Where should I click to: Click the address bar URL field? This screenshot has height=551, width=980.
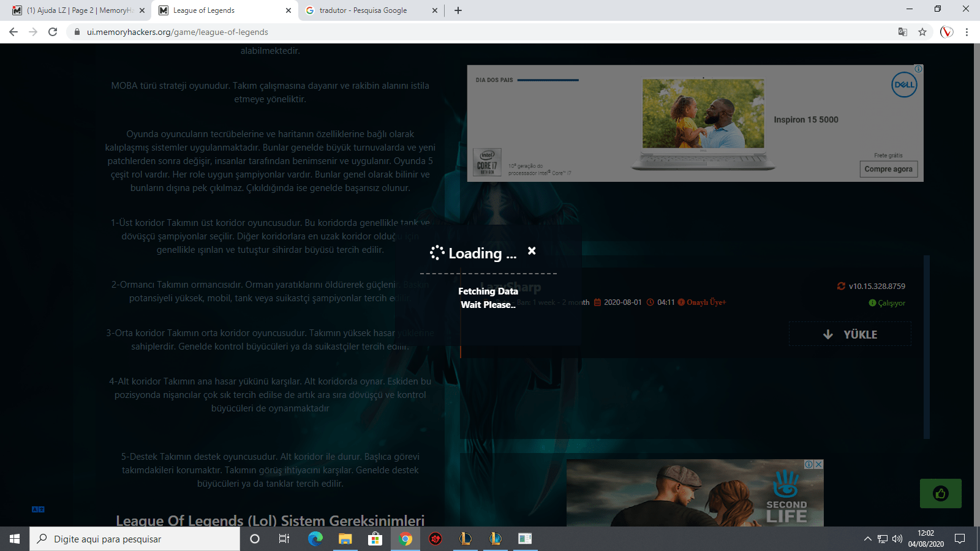pyautogui.click(x=484, y=32)
